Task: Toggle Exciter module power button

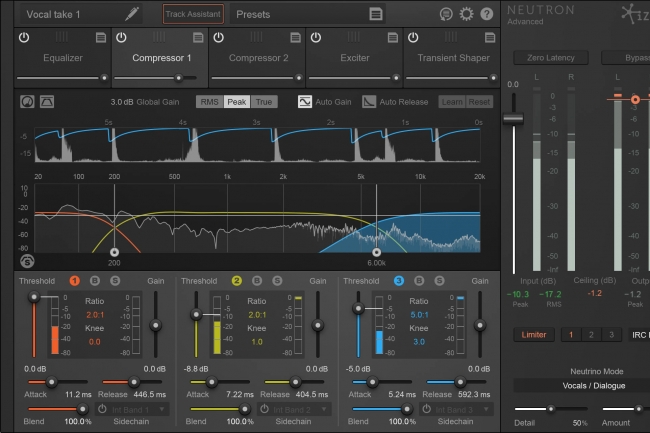Action: tap(316, 37)
